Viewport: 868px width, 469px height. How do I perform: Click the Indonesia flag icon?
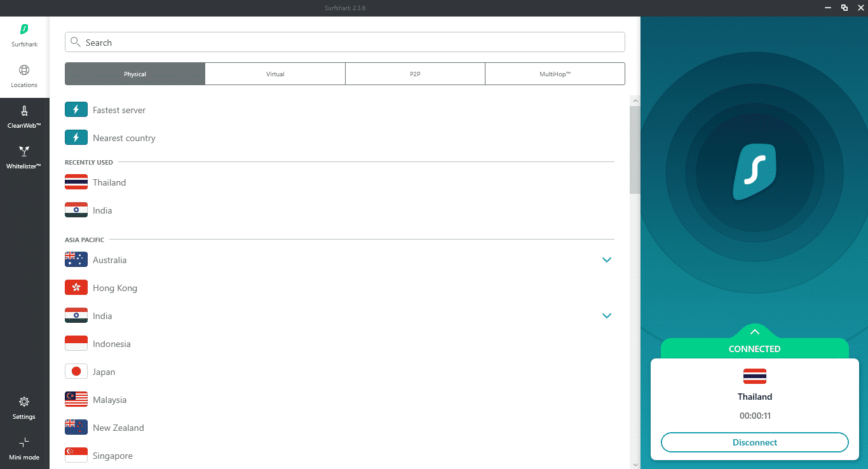pyautogui.click(x=76, y=343)
